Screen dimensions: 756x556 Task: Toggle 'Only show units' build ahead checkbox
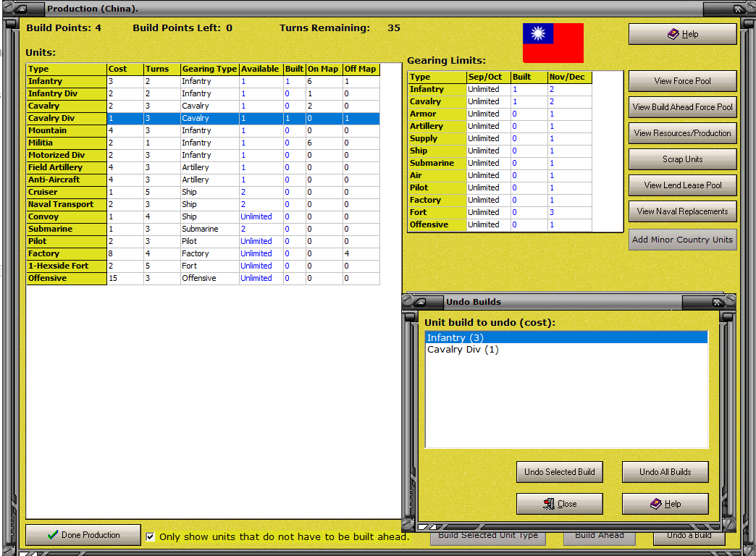pos(151,536)
